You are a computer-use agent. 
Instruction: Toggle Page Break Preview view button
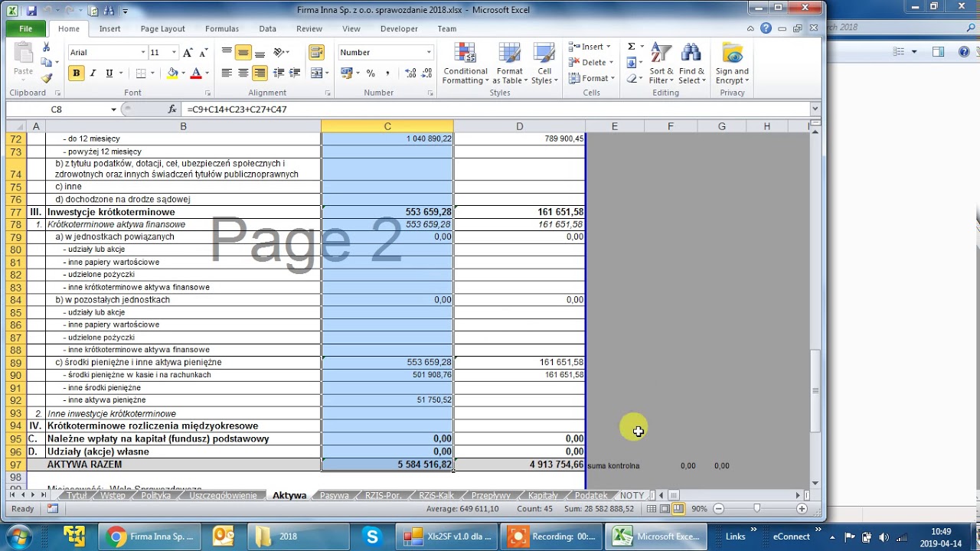[678, 509]
